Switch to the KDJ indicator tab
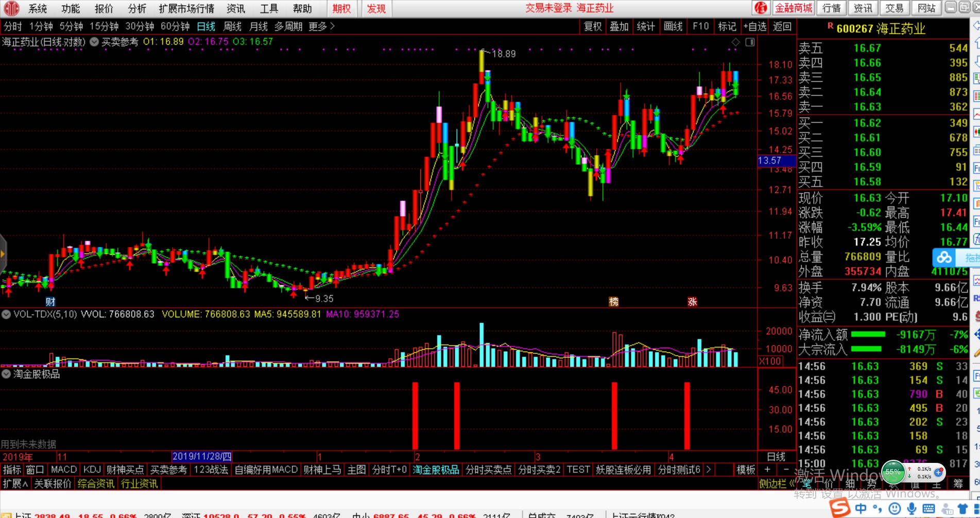The height and width of the screenshot is (518, 980). point(92,470)
